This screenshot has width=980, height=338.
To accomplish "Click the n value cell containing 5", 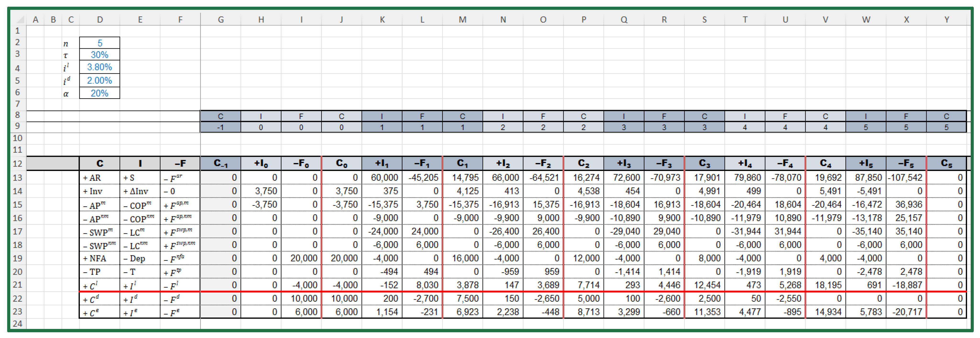I will tap(100, 43).
